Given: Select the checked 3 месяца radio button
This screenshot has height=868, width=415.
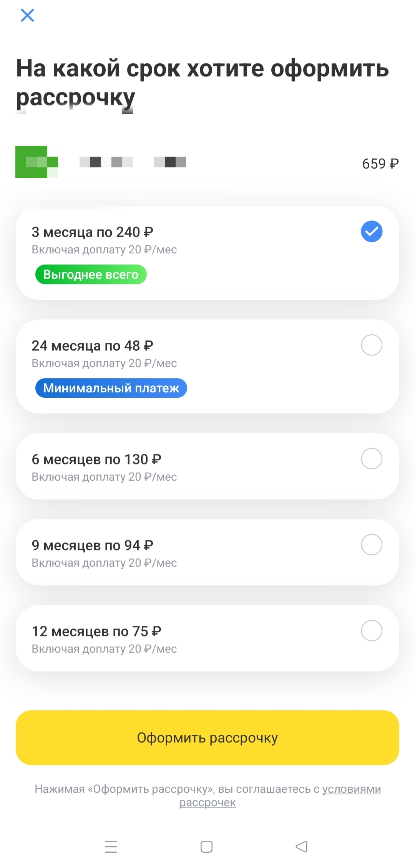Looking at the screenshot, I should click(x=372, y=231).
